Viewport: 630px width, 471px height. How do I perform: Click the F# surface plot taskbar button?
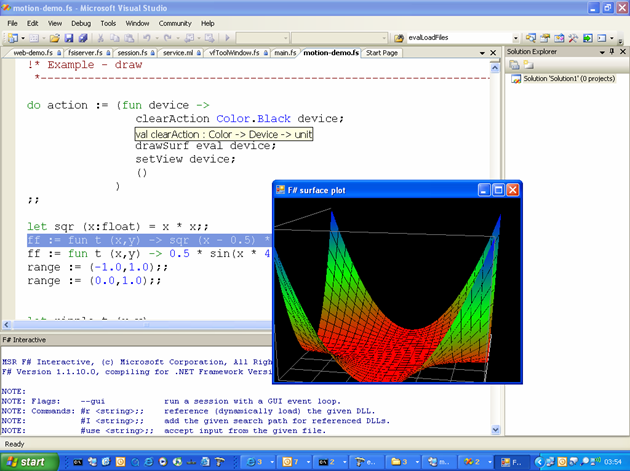[x=512, y=462]
